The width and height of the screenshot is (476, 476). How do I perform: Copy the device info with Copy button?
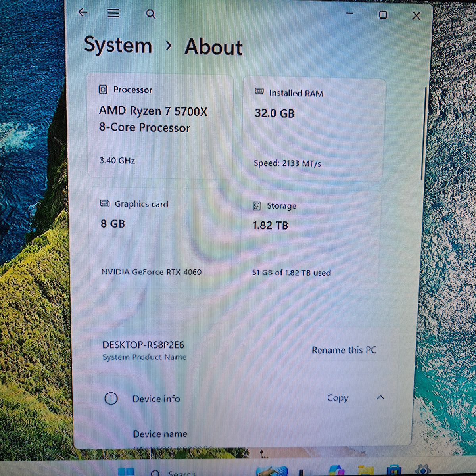(x=338, y=398)
